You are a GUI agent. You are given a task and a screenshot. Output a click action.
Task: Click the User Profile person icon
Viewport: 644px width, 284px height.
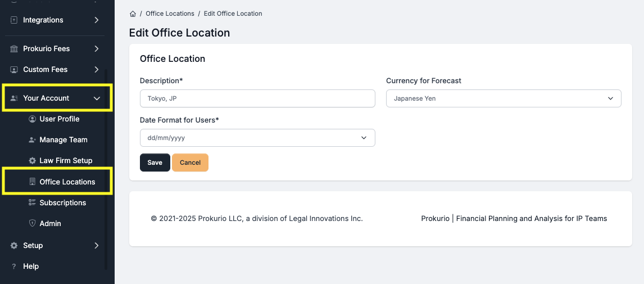click(32, 119)
